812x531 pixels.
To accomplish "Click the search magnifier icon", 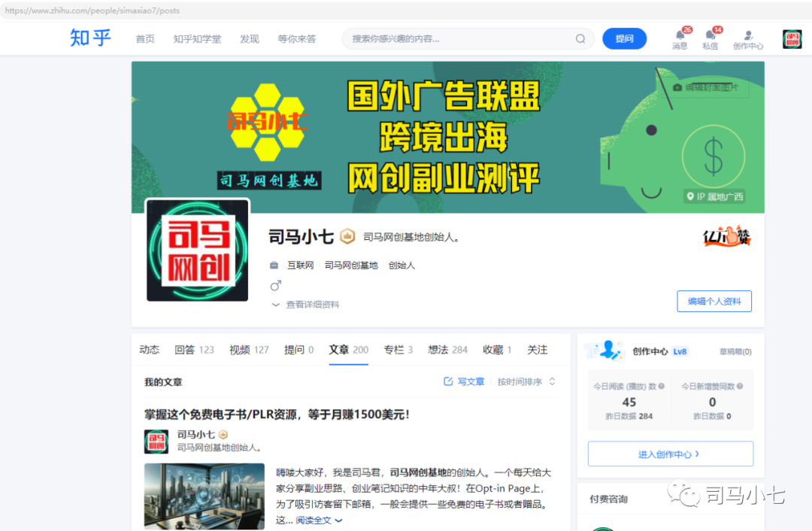I will tap(580, 39).
